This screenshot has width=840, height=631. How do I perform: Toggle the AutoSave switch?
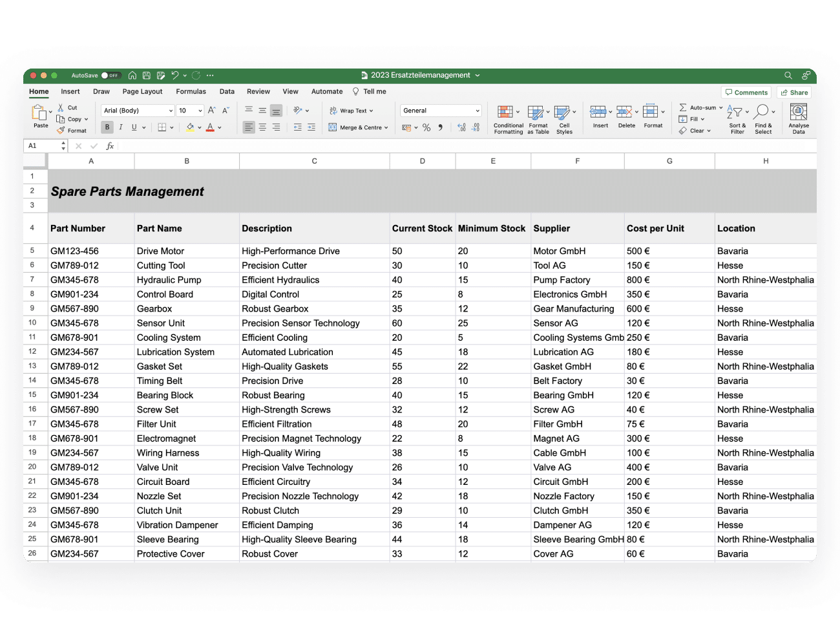click(x=111, y=75)
